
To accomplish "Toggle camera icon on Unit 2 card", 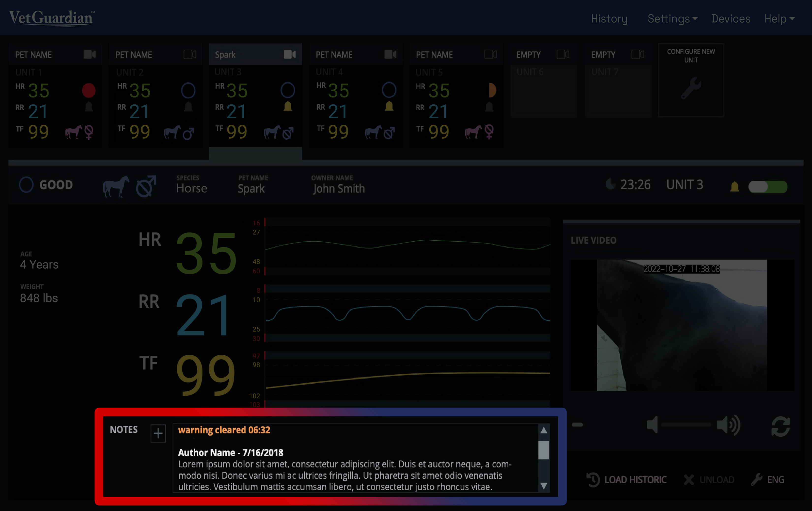I will pyautogui.click(x=190, y=54).
